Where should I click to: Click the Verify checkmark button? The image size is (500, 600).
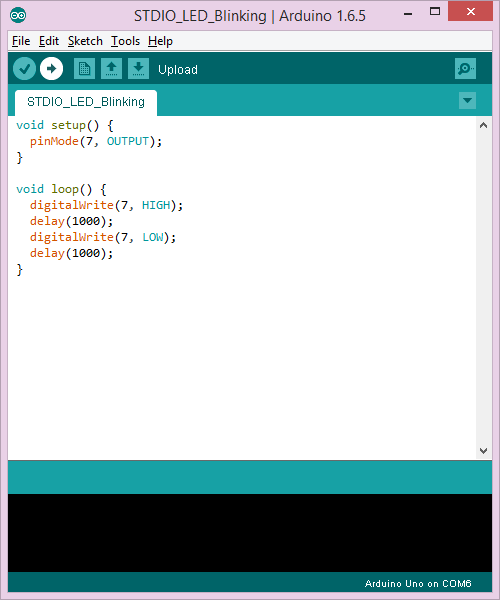click(24, 69)
